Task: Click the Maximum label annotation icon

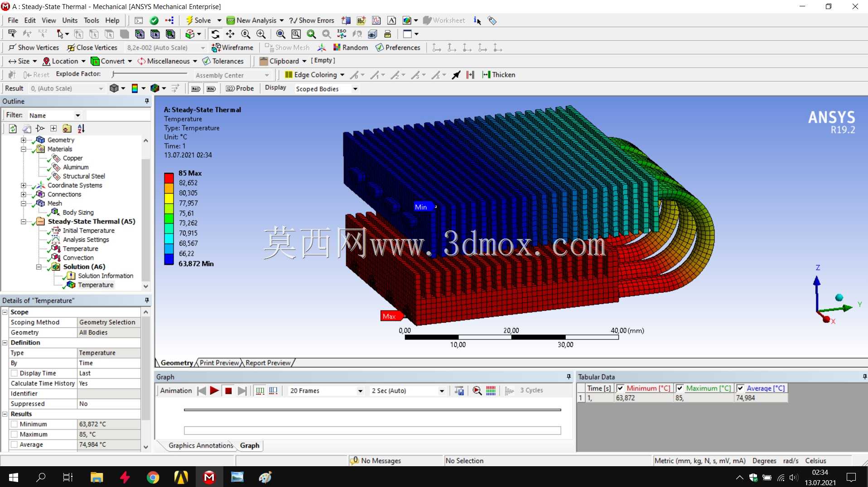Action: [x=196, y=89]
